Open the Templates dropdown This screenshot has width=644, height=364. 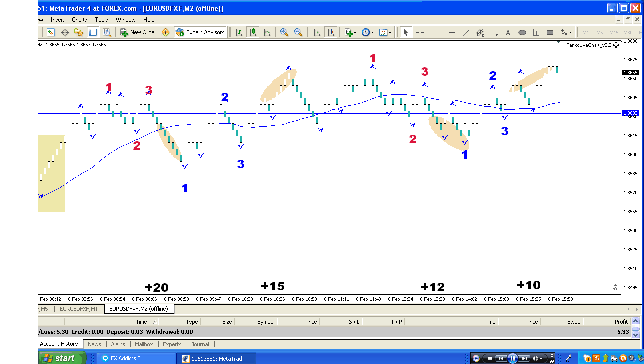pyautogui.click(x=385, y=32)
